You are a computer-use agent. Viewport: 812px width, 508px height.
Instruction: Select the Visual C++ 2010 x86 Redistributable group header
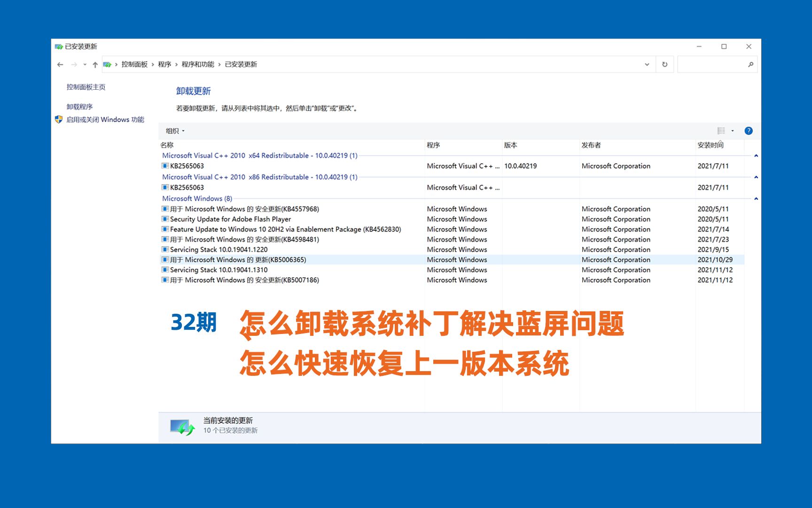point(260,177)
